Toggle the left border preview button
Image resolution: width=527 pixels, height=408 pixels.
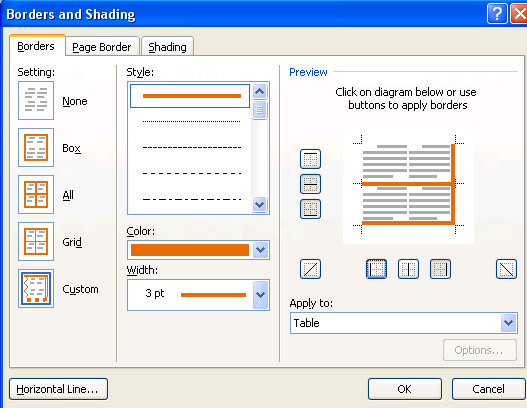click(x=376, y=269)
